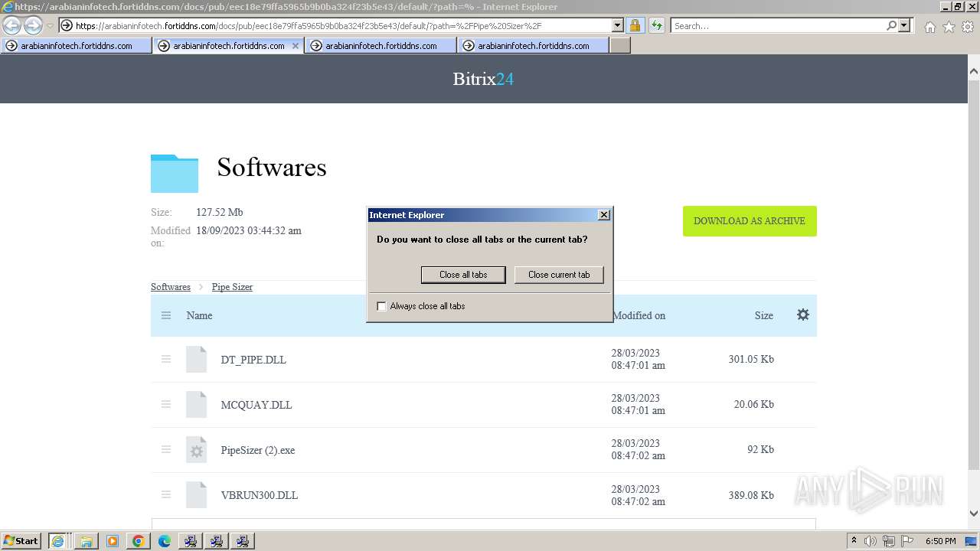980x551 pixels.
Task: Open the table settings gear icon
Action: pyautogui.click(x=802, y=315)
